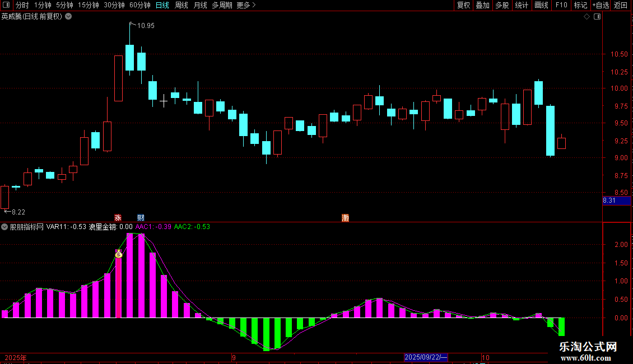Screen dimensions: 633x364
Task: Activate the 画线 drawing tool
Action: [541, 5]
